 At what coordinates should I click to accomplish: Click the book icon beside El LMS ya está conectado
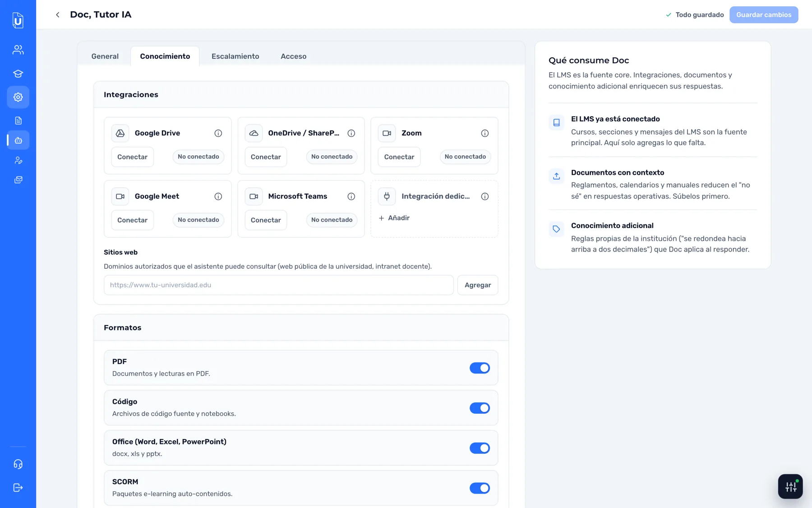[557, 123]
